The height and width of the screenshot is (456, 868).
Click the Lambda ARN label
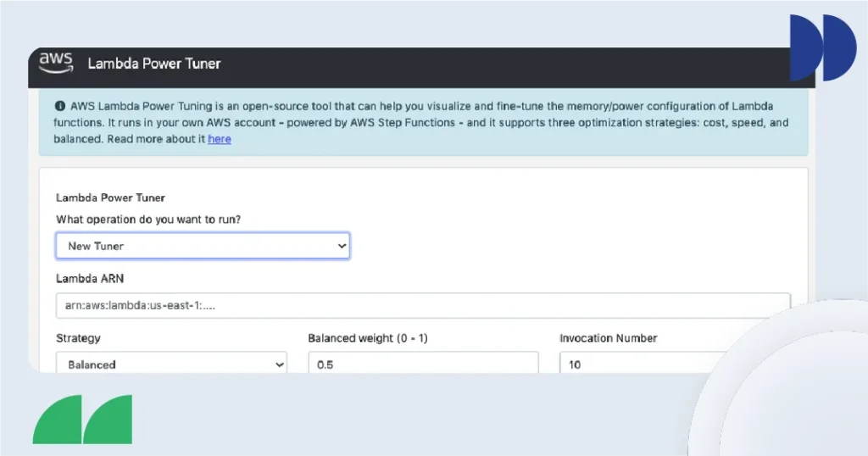tap(90, 278)
